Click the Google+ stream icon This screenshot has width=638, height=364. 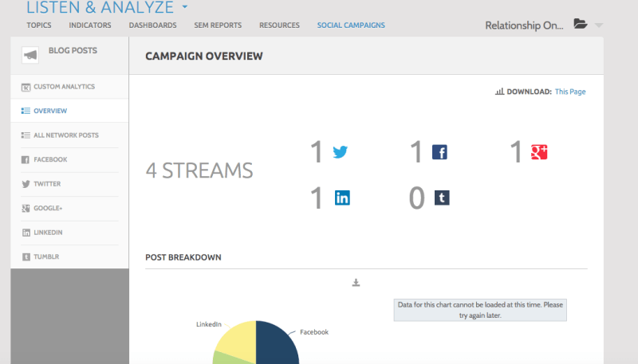point(539,152)
